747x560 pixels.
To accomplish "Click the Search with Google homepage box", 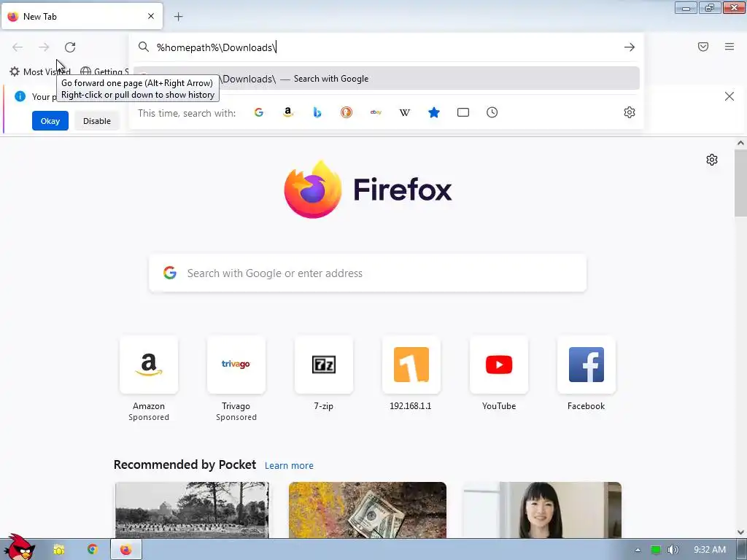I will point(368,273).
